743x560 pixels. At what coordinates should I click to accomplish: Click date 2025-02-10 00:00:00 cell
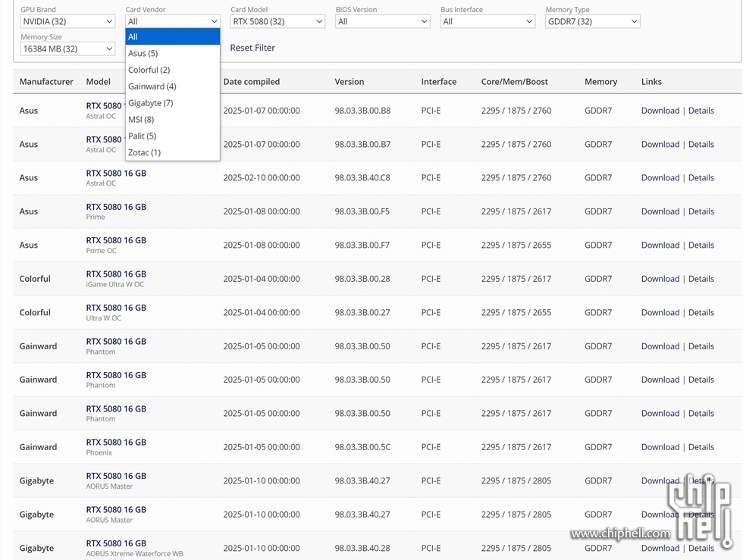click(x=262, y=177)
